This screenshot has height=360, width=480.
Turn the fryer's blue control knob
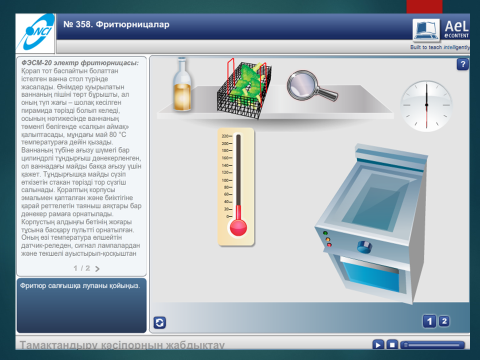click(x=364, y=247)
